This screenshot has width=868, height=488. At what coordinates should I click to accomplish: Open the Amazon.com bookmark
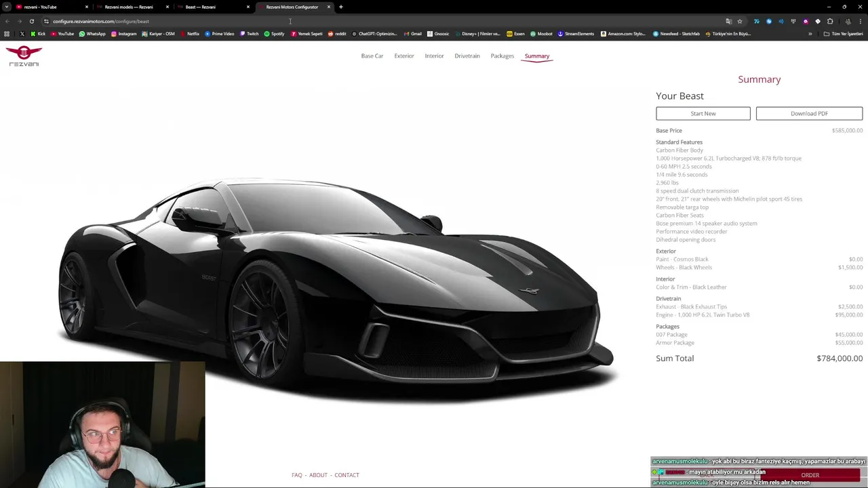tap(623, 34)
